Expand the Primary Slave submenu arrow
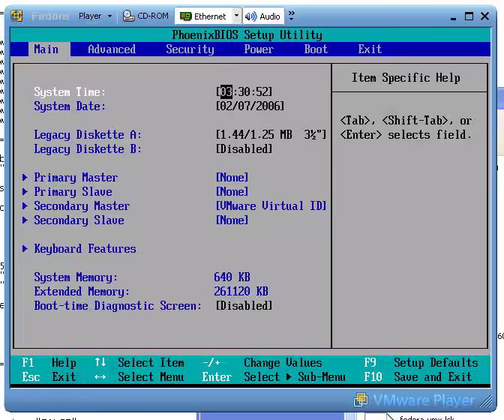 tap(25, 191)
